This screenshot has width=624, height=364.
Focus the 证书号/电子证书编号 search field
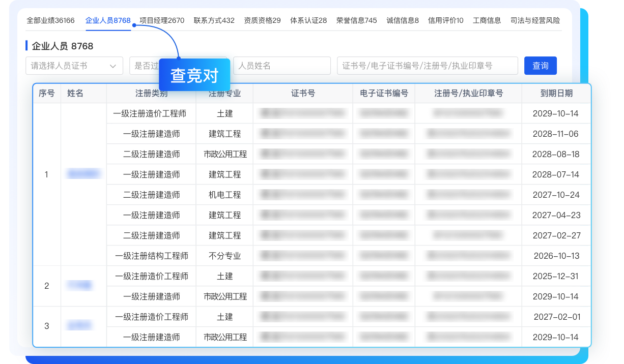point(427,66)
